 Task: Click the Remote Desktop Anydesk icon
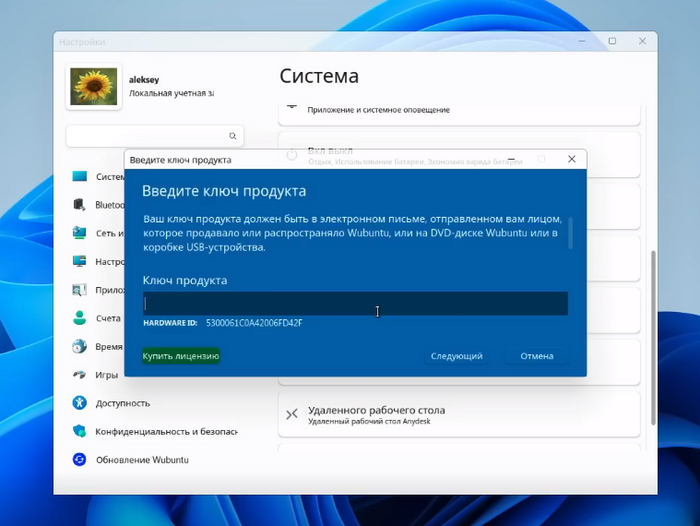coord(292,415)
